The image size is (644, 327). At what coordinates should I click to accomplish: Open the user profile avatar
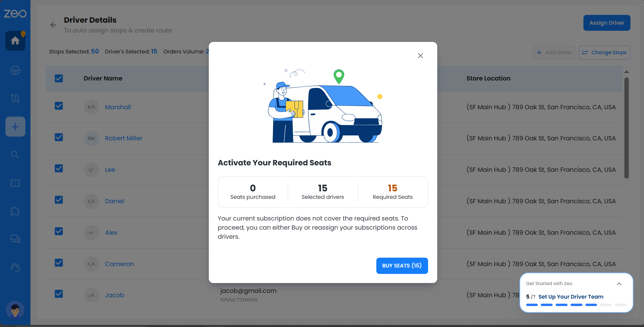(x=15, y=310)
